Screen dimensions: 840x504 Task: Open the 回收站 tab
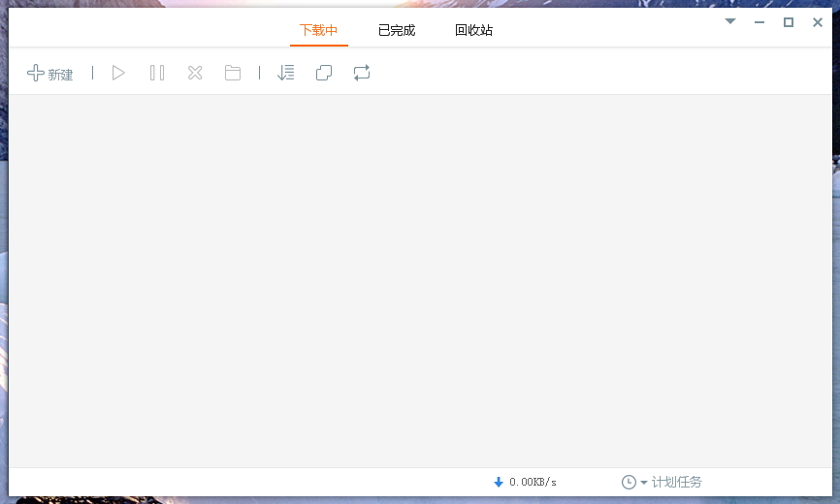473,30
